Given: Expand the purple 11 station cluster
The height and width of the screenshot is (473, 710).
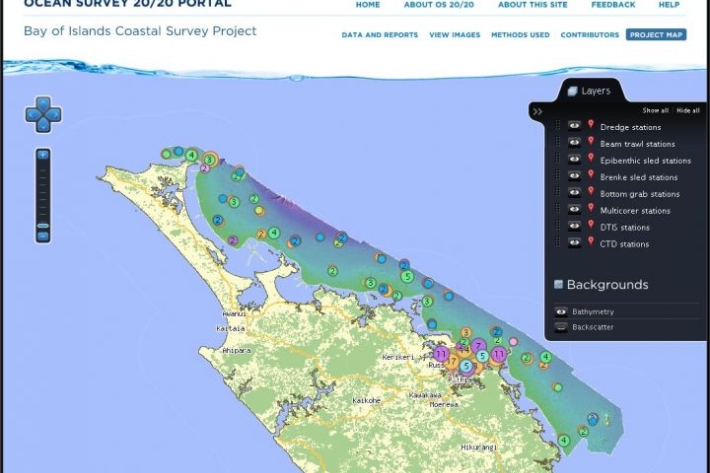Looking at the screenshot, I should 441,354.
